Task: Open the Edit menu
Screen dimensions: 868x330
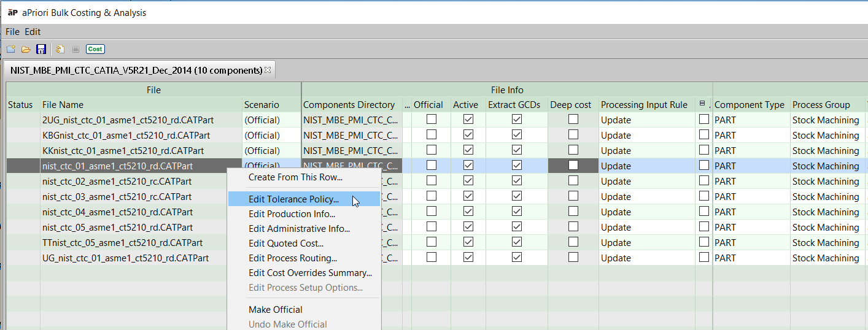Action: click(x=33, y=31)
